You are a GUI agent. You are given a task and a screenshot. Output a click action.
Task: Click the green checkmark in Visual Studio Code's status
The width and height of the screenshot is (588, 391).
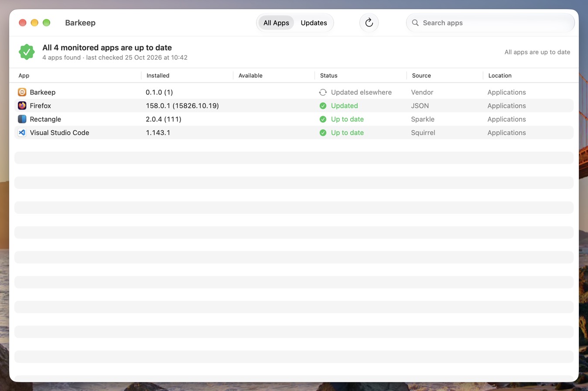[x=323, y=133]
